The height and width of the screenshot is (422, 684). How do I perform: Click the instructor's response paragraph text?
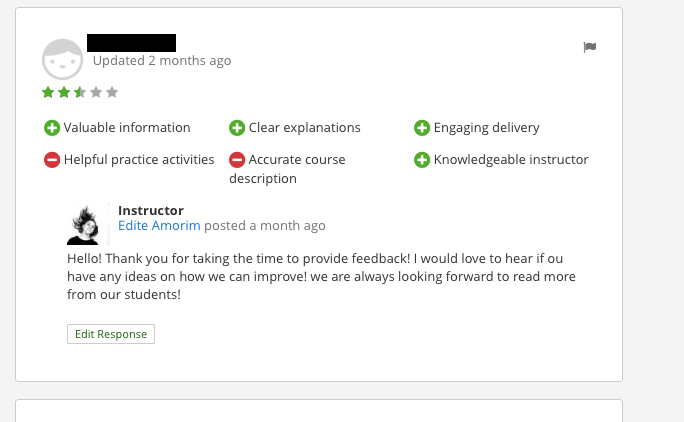(x=321, y=276)
